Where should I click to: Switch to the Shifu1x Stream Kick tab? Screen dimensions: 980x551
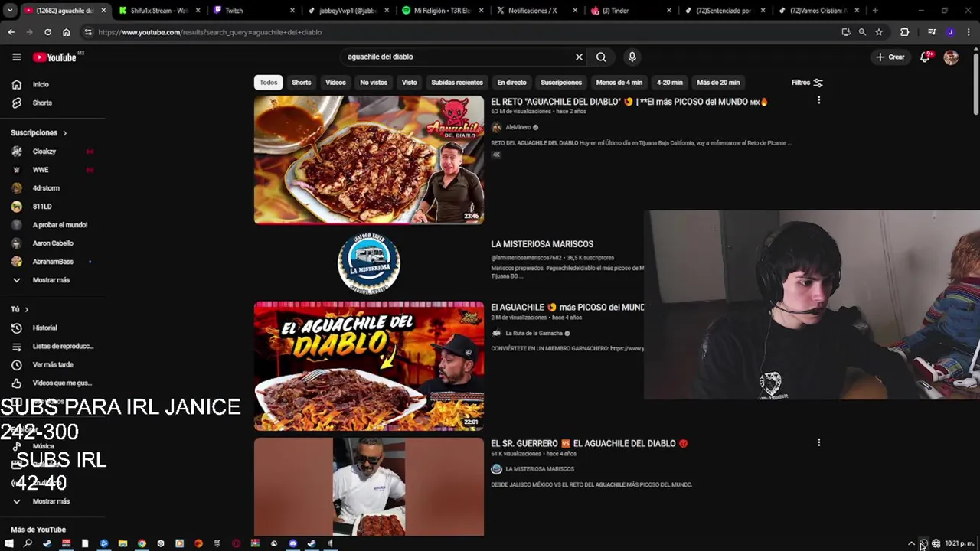coord(158,11)
